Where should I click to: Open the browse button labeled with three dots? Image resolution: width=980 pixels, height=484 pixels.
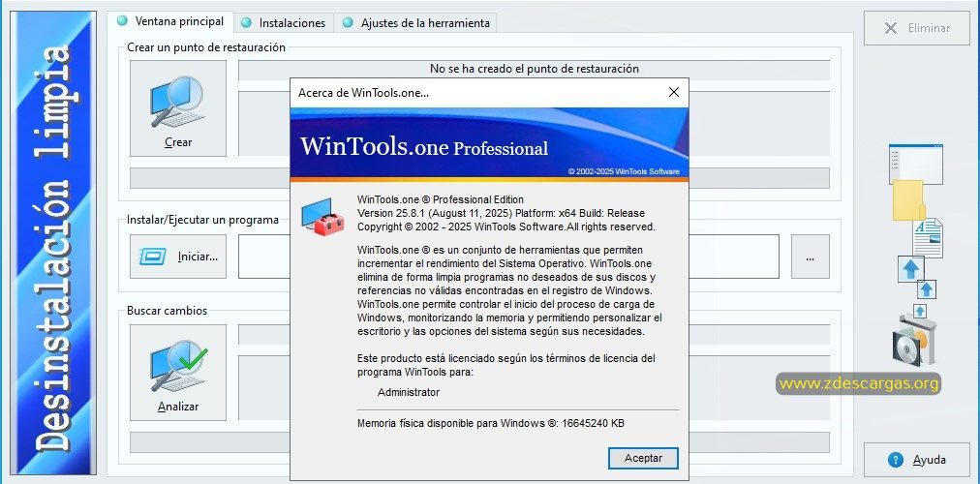[x=810, y=257]
